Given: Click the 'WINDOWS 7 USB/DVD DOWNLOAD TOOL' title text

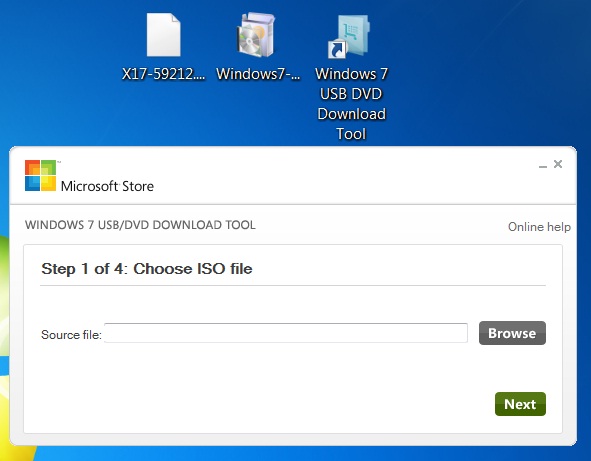Looking at the screenshot, I should [x=140, y=225].
